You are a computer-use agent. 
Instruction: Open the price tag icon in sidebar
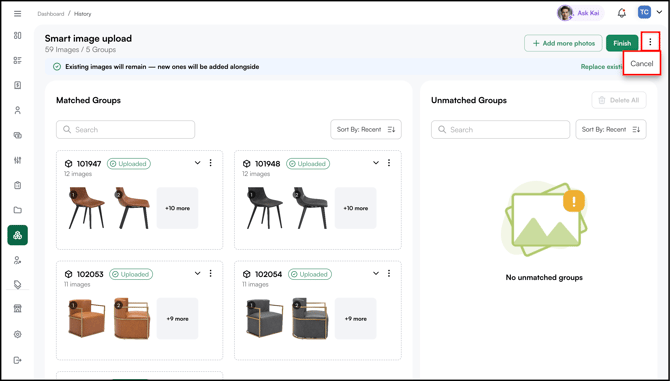point(18,284)
